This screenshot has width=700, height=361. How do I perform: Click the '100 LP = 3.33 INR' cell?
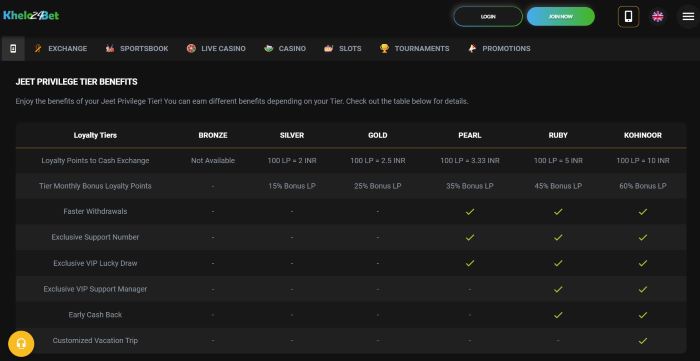pyautogui.click(x=470, y=161)
